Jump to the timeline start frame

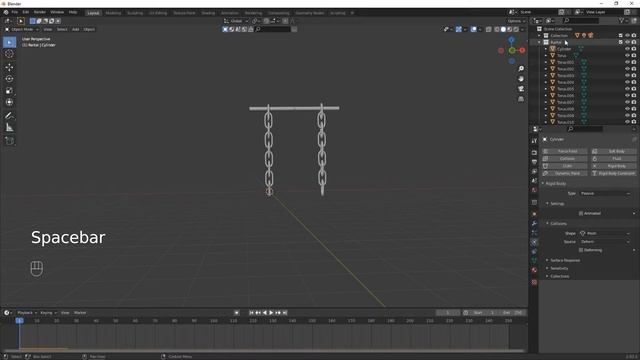pyautogui.click(x=251, y=313)
